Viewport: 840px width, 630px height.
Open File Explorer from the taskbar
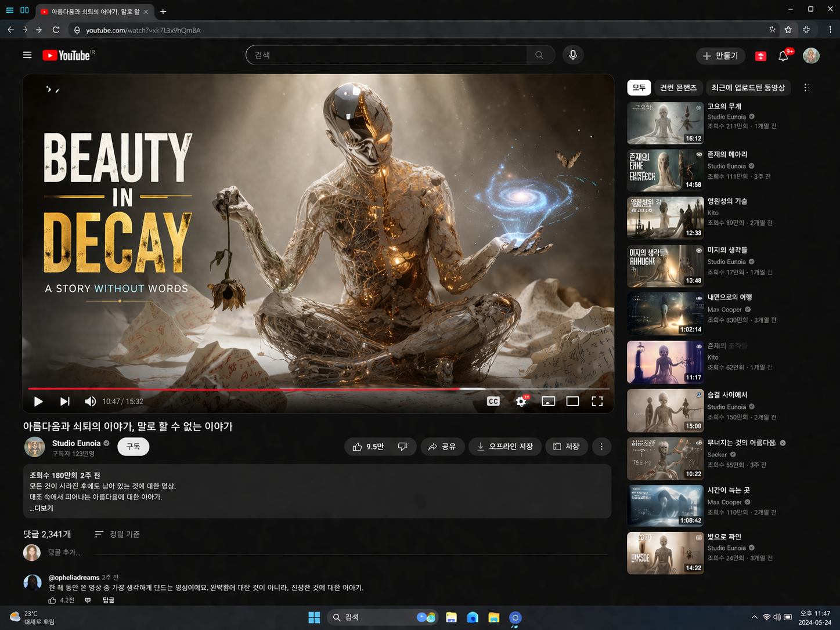(494, 618)
